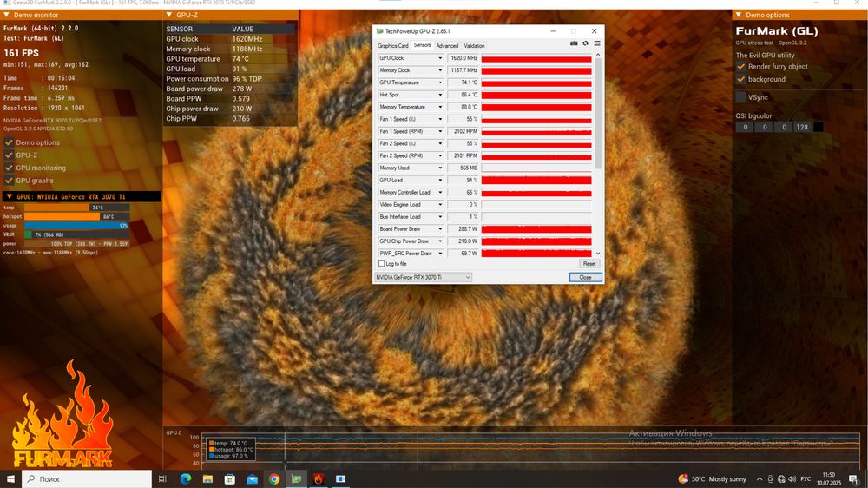Open the Memory Temperature sensor dropdown
Image resolution: width=868 pixels, height=488 pixels.
tap(440, 107)
